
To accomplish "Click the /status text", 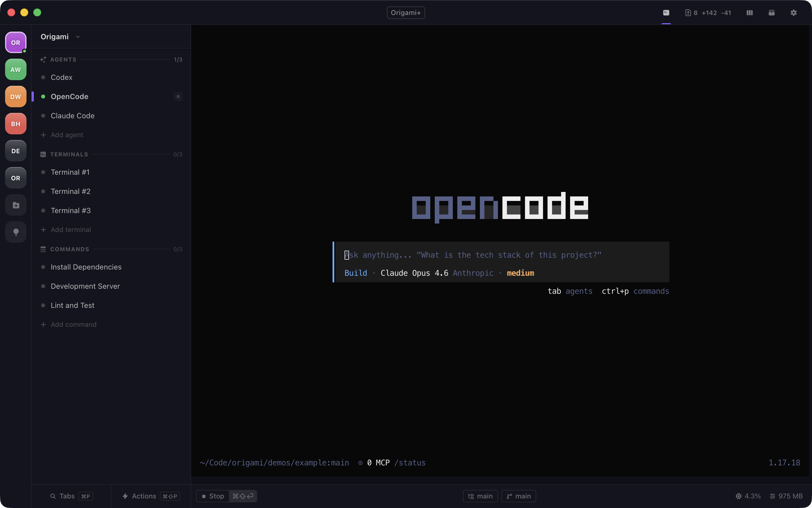I will click(410, 463).
